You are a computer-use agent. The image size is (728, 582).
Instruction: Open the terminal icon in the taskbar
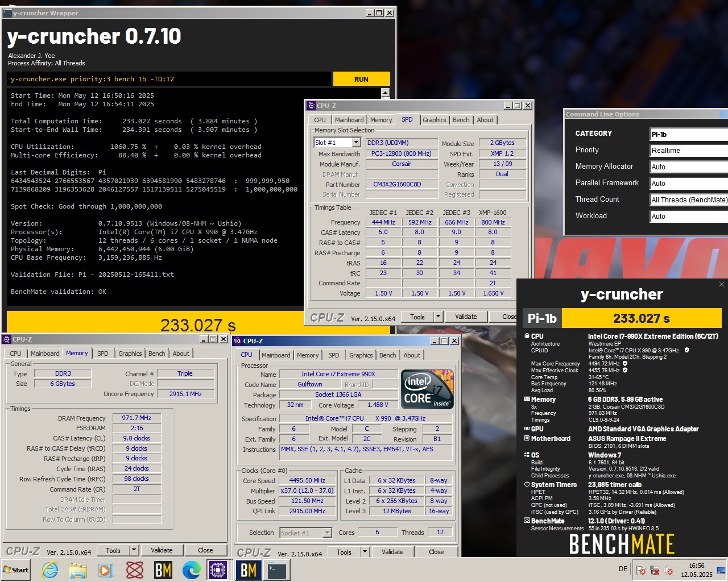click(x=277, y=570)
